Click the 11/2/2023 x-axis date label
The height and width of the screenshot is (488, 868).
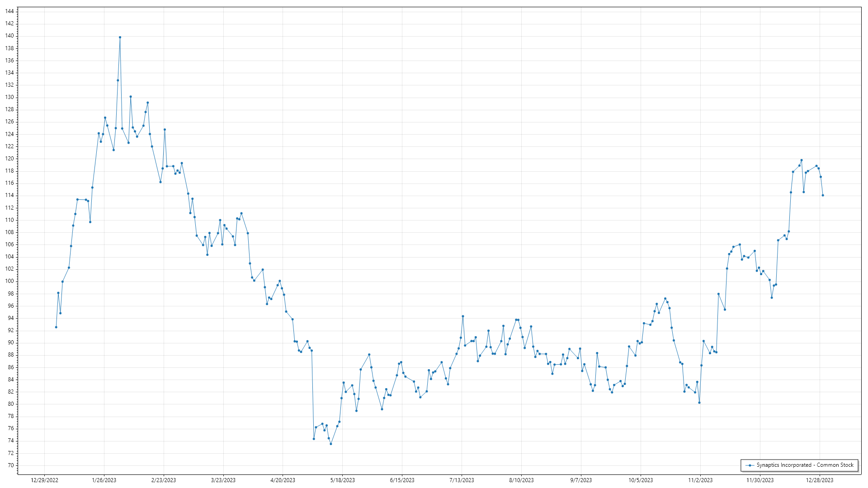point(700,480)
